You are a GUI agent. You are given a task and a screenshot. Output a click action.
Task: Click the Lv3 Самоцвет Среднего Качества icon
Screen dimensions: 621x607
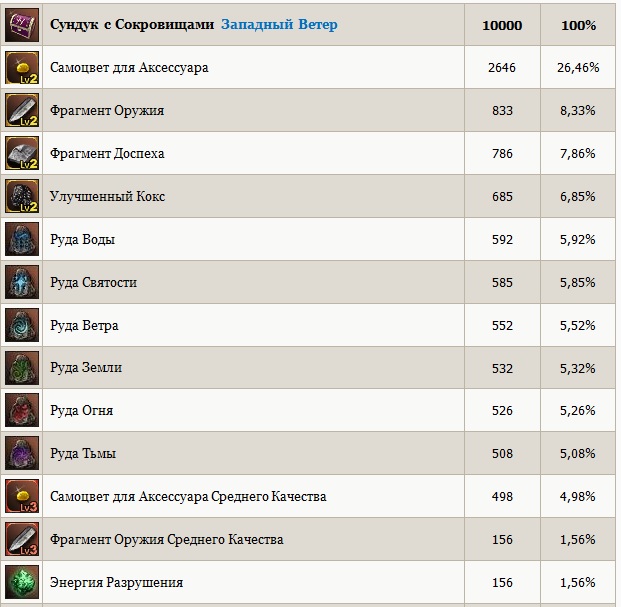pos(22,496)
